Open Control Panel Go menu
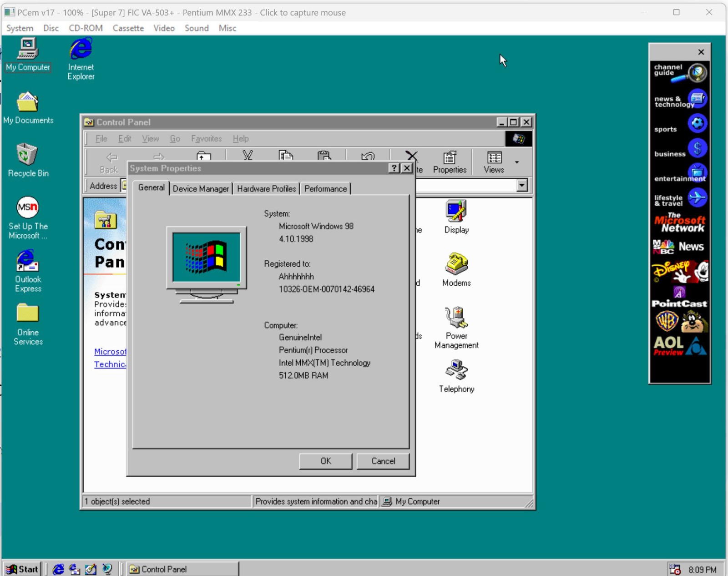728x576 pixels. (x=175, y=139)
